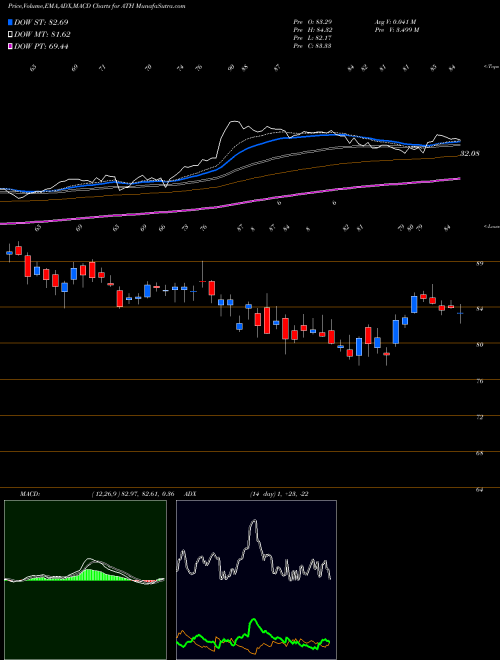
Task: Click the 80 price axis label
Action: point(481,345)
